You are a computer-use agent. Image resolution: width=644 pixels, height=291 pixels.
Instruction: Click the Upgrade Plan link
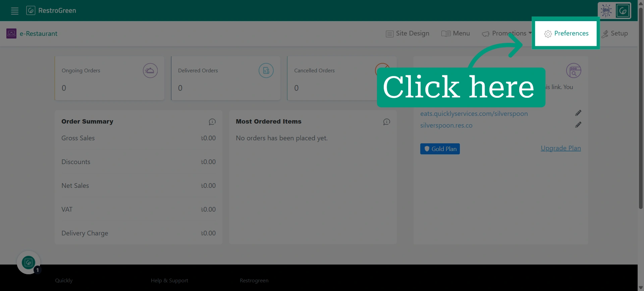(x=561, y=148)
